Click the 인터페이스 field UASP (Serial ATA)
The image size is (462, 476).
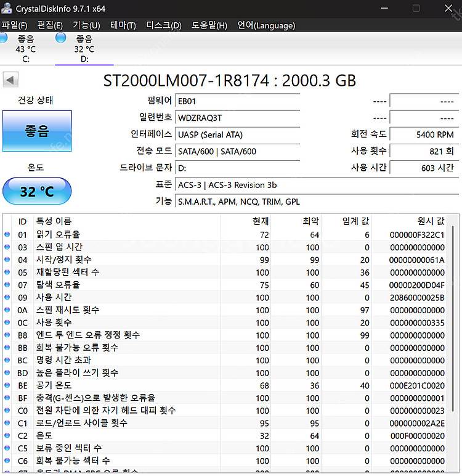pos(238,134)
